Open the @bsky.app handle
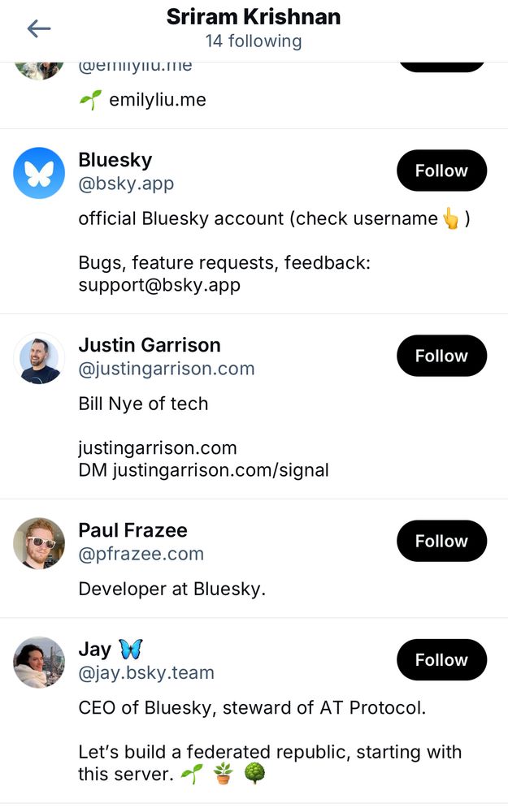This screenshot has height=812, width=508. [126, 184]
